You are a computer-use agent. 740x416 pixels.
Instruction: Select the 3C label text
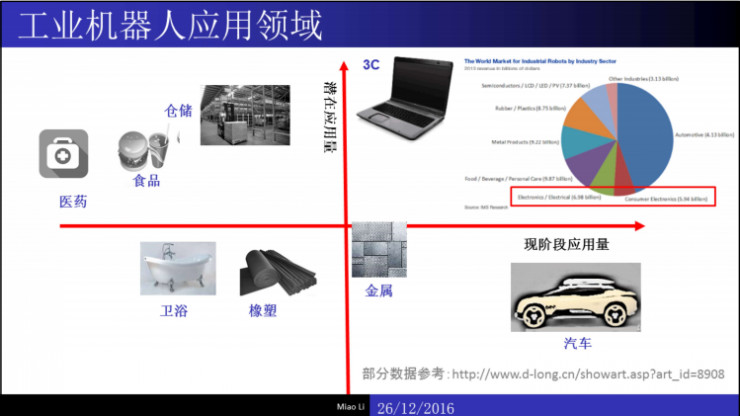[371, 66]
